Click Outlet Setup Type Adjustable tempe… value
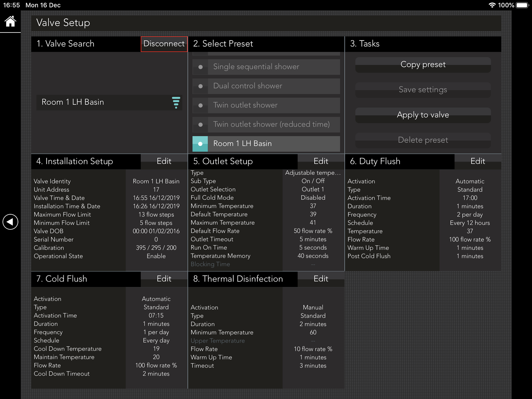 (313, 173)
